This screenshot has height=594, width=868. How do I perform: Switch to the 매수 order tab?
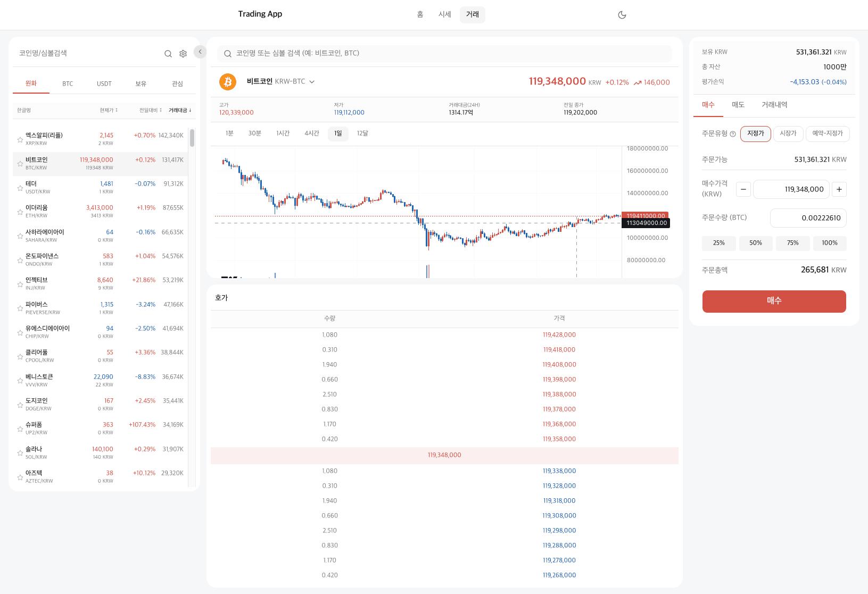708,105
